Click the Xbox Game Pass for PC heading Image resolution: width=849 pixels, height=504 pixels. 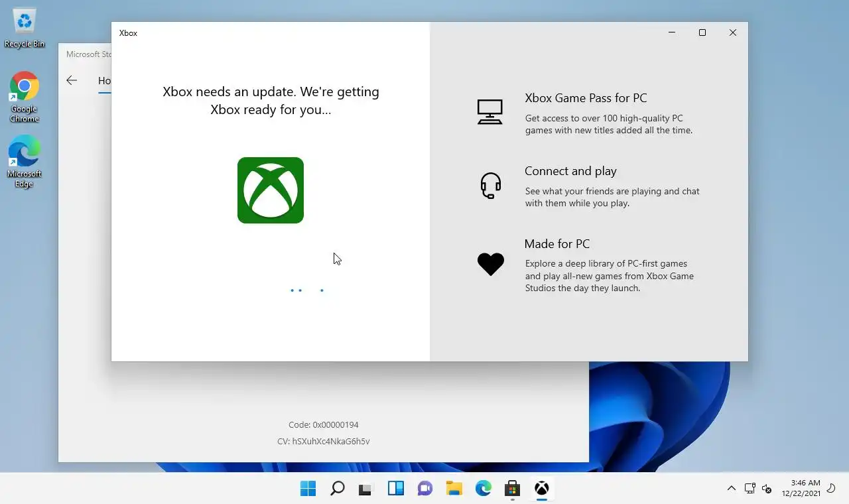pos(586,98)
